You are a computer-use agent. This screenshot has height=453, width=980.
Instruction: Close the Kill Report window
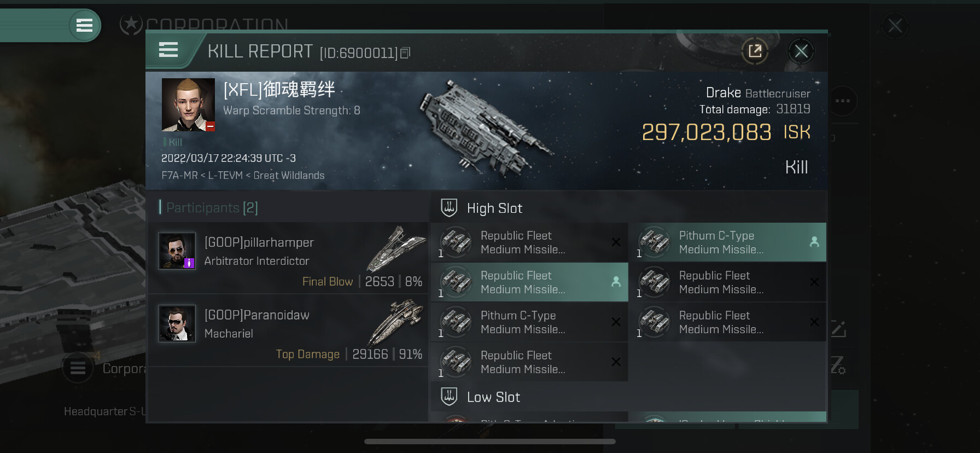coord(801,51)
